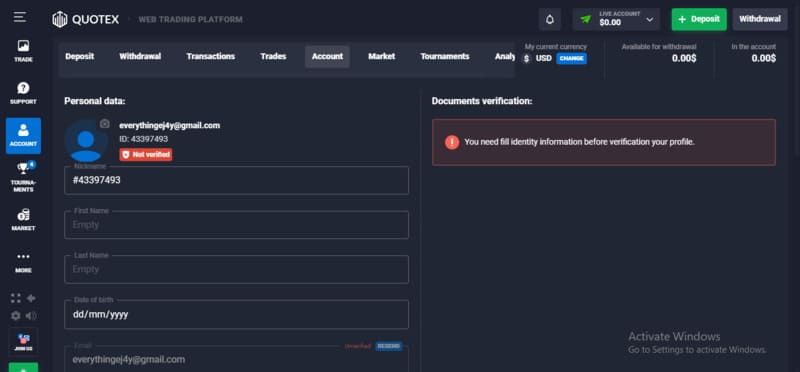Click the Join Us sidebar tile

23,341
